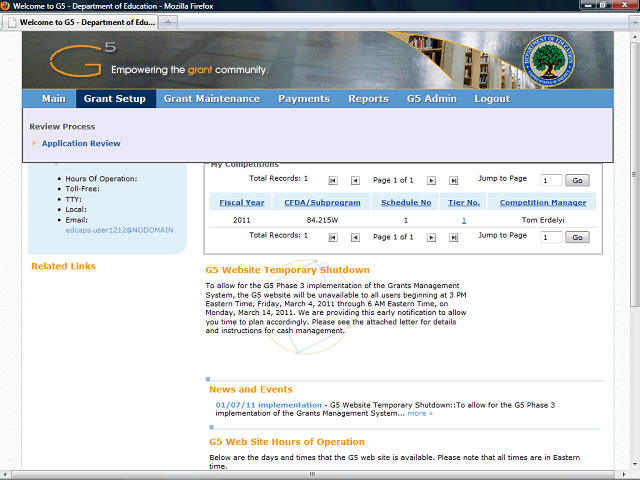This screenshot has width=640, height=480.
Task: Go to first page in bottom pager
Action: 333,238
